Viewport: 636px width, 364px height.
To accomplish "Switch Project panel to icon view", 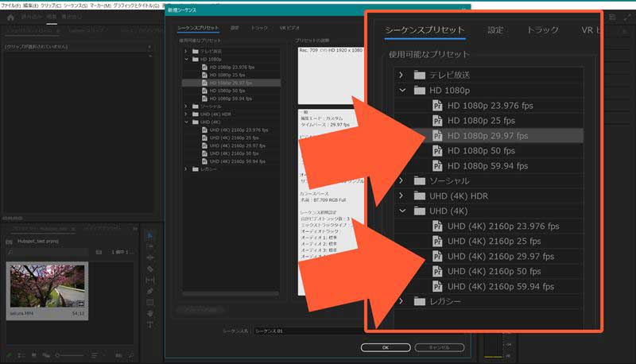I will pos(33,355).
